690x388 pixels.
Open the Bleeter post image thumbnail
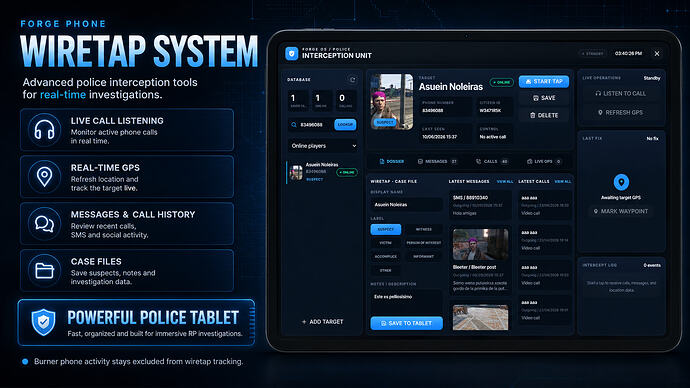[481, 244]
